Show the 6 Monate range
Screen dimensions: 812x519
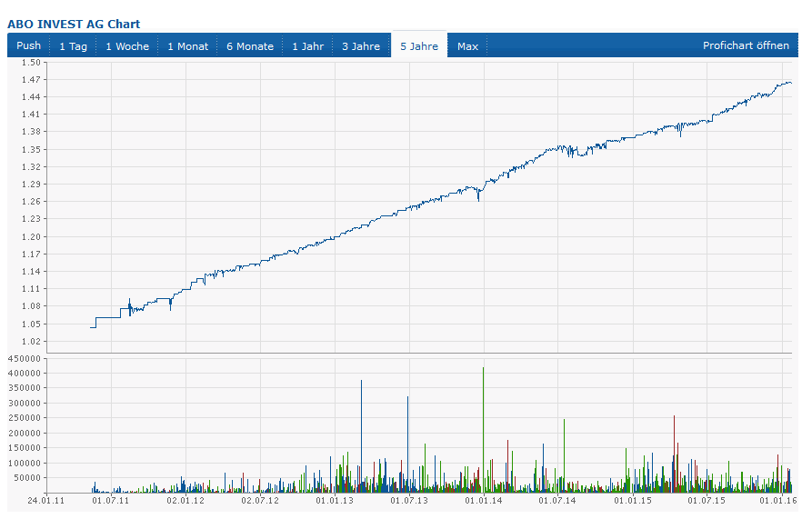coord(250,46)
